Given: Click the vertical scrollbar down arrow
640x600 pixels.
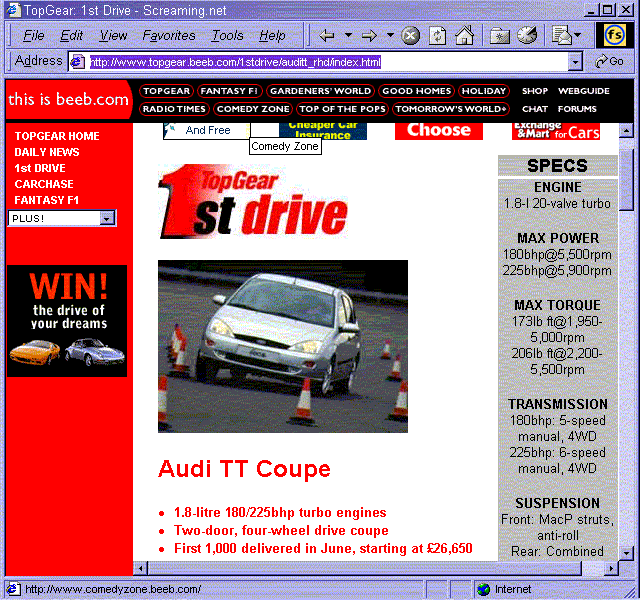Looking at the screenshot, I should click(x=626, y=553).
